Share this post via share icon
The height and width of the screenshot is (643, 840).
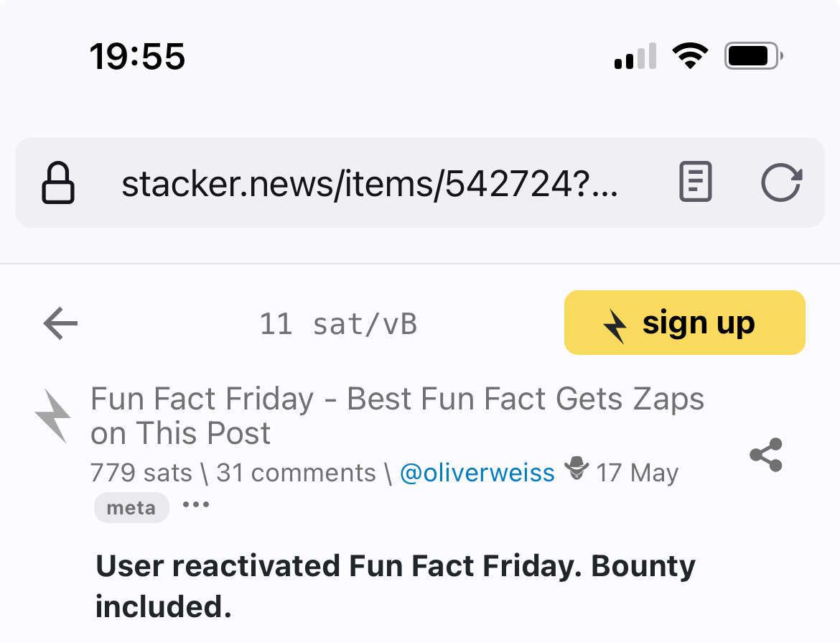pos(765,455)
